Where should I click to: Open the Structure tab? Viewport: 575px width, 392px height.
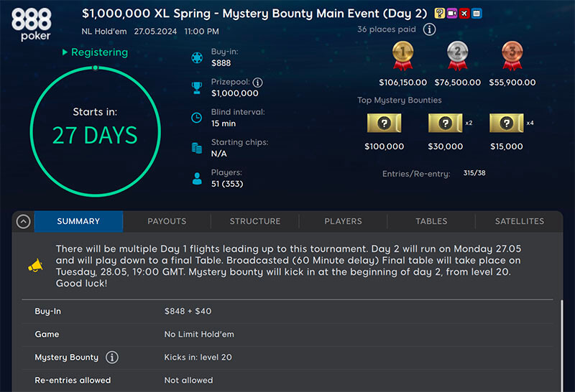(254, 221)
